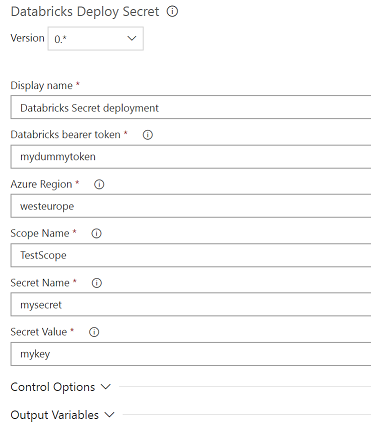Show info for Secret Name field

pos(97,283)
